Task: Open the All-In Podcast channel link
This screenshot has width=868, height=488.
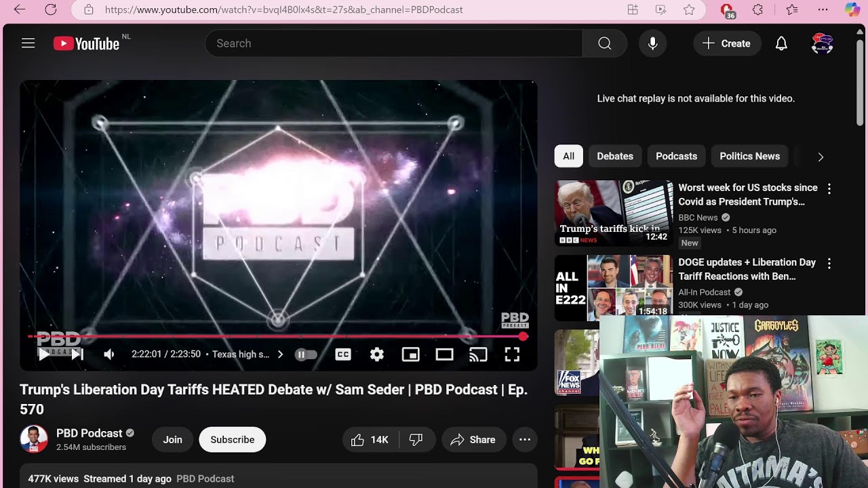Action: pos(705,292)
